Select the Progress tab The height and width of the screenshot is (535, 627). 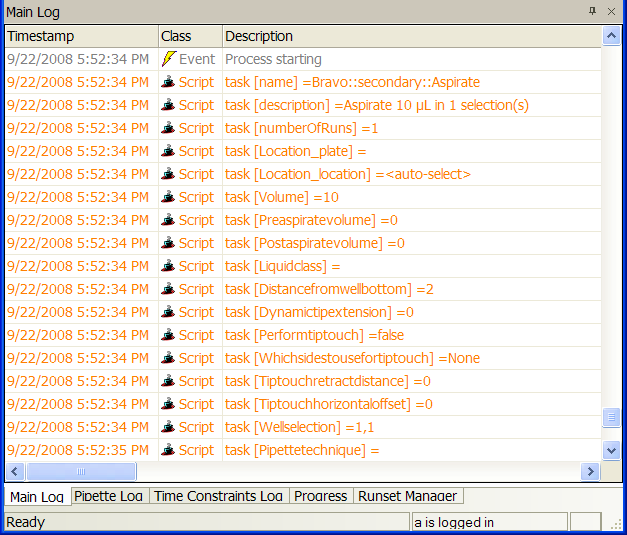(x=320, y=496)
